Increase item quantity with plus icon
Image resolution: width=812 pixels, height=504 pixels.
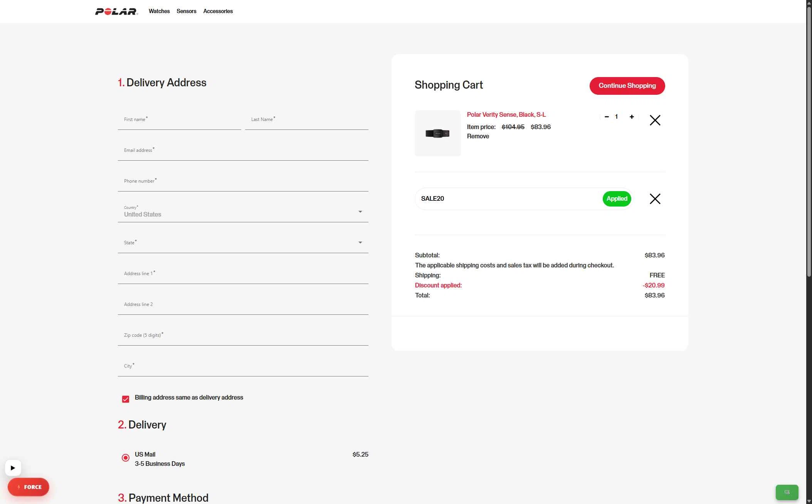(x=632, y=117)
